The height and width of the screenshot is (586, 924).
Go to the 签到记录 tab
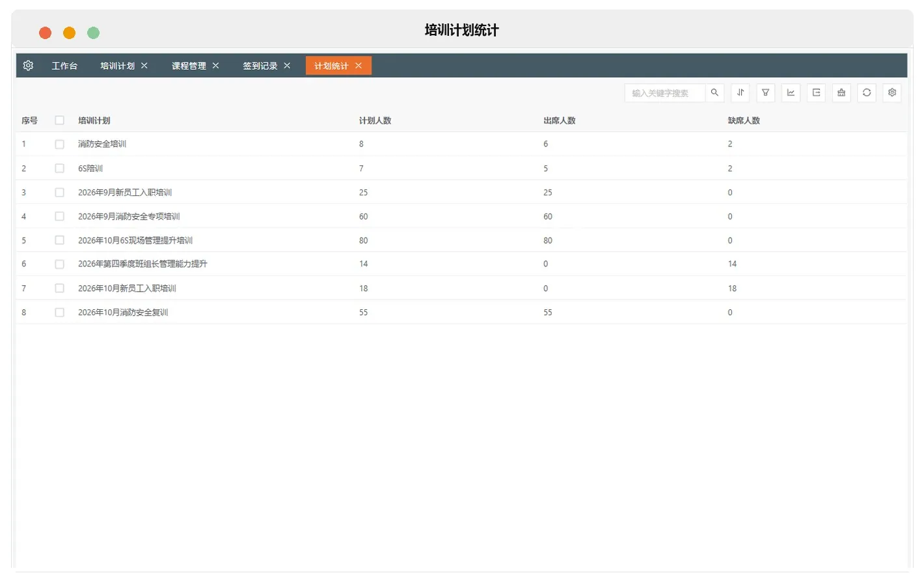point(260,66)
